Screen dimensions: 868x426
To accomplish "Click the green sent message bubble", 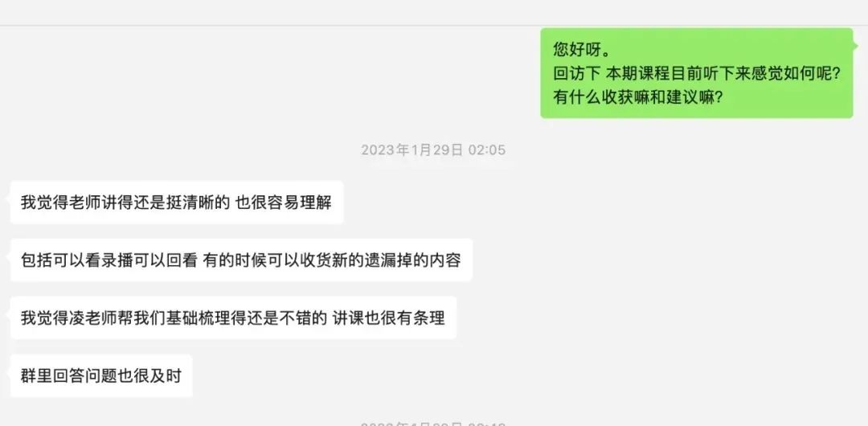I will [x=696, y=73].
